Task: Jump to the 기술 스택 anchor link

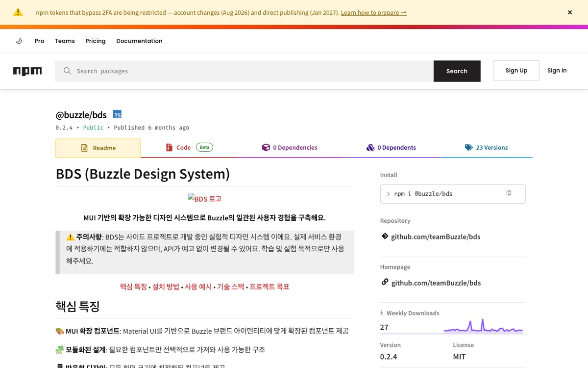Action: click(x=230, y=287)
